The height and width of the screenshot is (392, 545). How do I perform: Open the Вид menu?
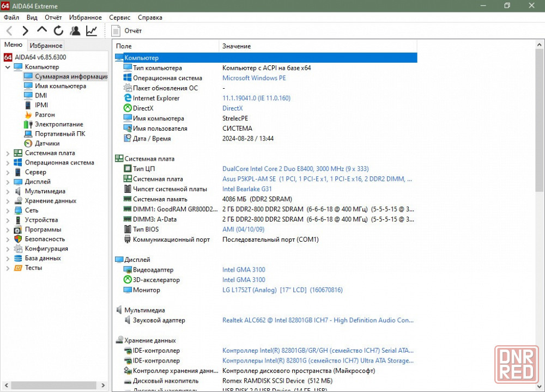click(32, 17)
